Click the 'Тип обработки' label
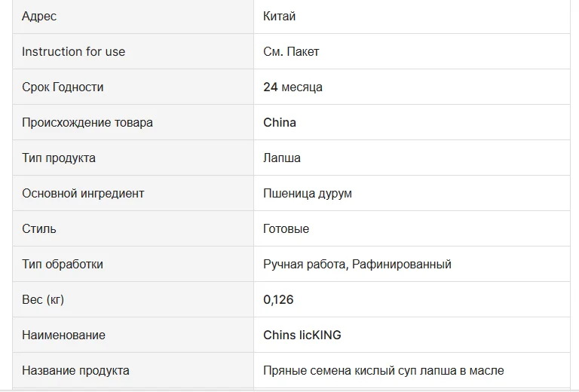 [x=63, y=264]
